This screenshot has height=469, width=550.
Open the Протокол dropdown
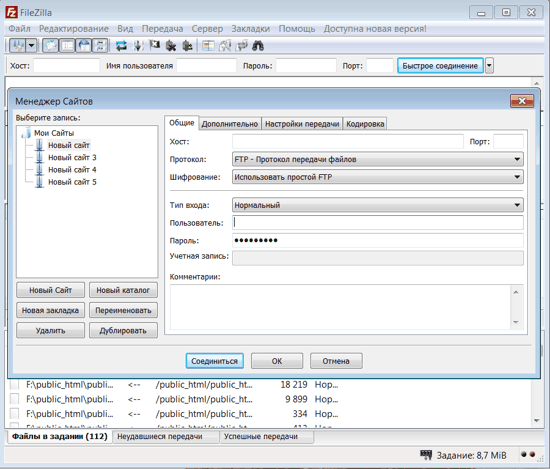(378, 159)
